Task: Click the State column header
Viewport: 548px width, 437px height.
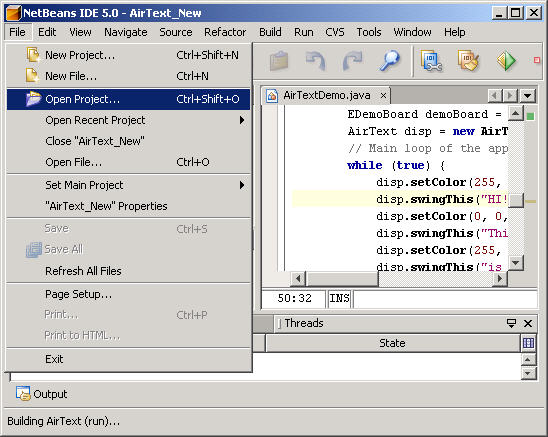Action: pyautogui.click(x=392, y=343)
